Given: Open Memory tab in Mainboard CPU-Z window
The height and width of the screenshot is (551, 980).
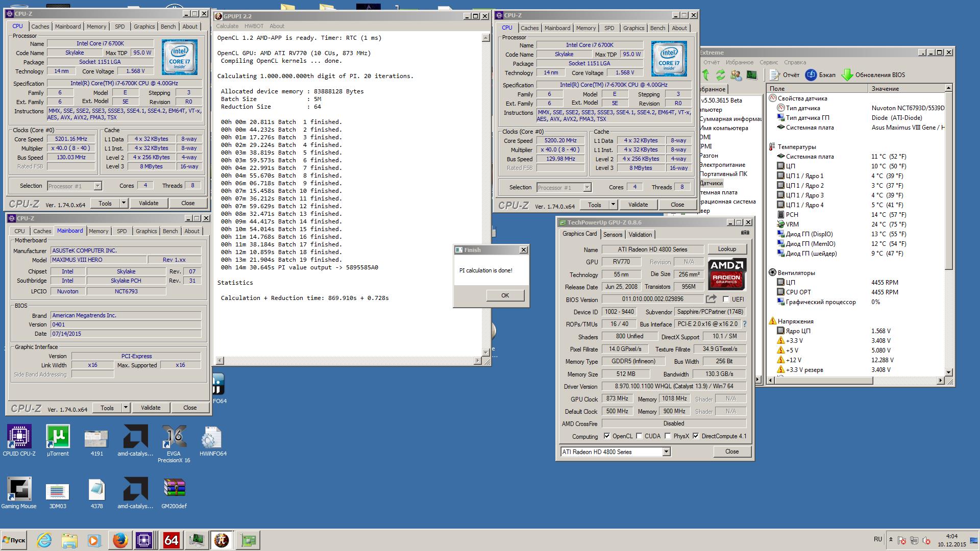Looking at the screenshot, I should coord(99,231).
